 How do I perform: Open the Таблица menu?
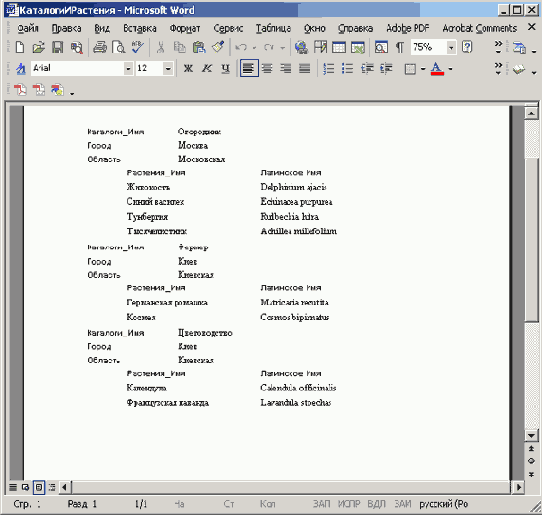click(x=273, y=28)
